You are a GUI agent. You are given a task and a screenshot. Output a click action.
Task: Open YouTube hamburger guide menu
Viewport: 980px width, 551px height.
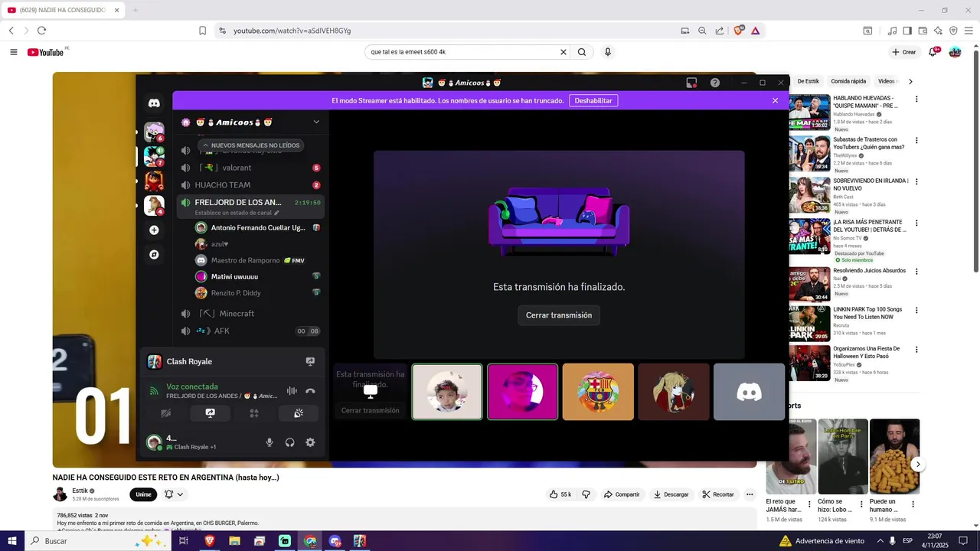click(14, 52)
